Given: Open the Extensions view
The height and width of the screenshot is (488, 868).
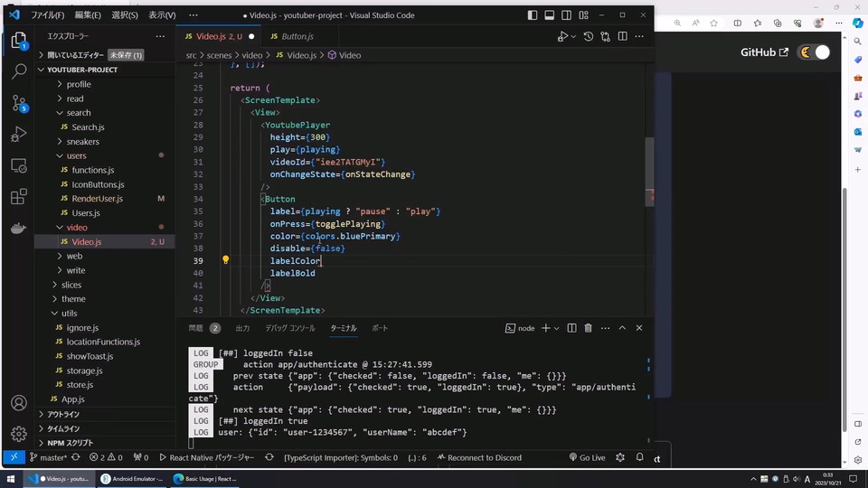Looking at the screenshot, I should pos(18,197).
